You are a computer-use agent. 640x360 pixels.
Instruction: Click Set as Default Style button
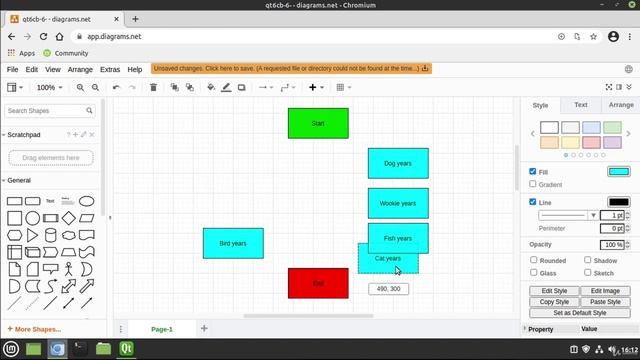point(580,313)
